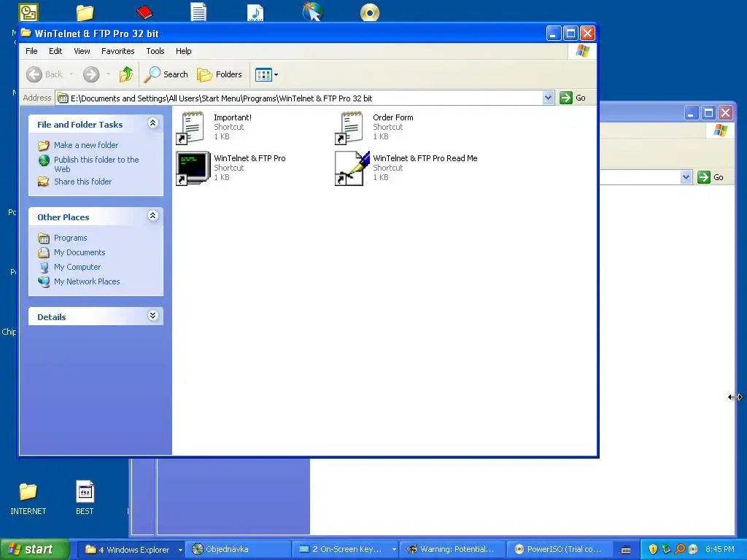
Task: Open the Help menu
Action: click(183, 51)
